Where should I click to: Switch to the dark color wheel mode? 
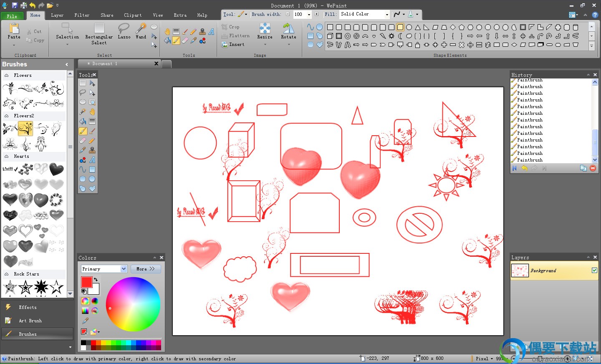click(95, 301)
